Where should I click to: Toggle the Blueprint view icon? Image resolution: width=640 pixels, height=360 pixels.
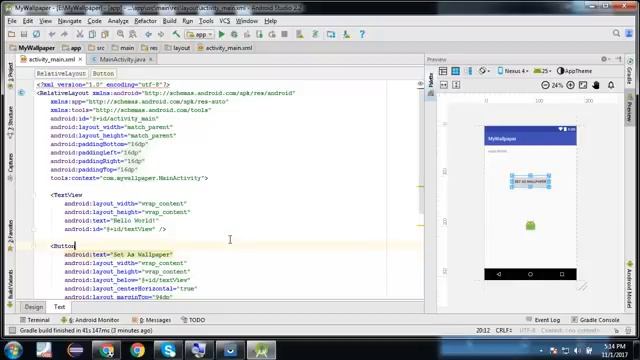(x=456, y=71)
